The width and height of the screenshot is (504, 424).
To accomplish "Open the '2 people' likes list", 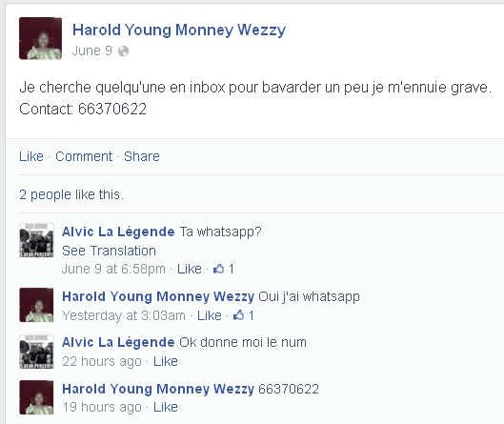I will pos(45,194).
